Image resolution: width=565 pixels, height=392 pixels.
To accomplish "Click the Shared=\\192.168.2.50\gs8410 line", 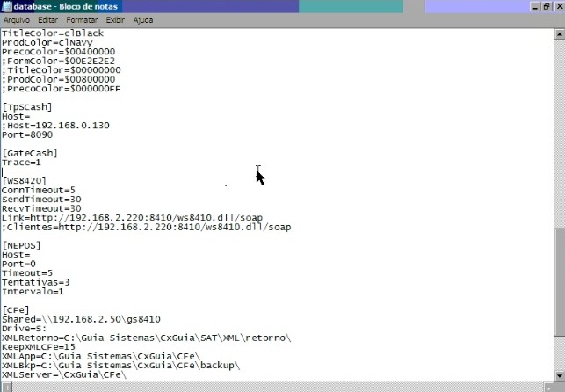I will tap(81, 318).
